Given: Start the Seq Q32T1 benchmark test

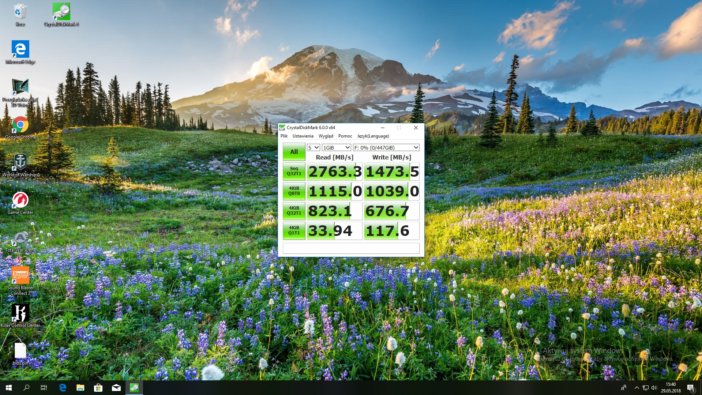Looking at the screenshot, I should tap(294, 172).
